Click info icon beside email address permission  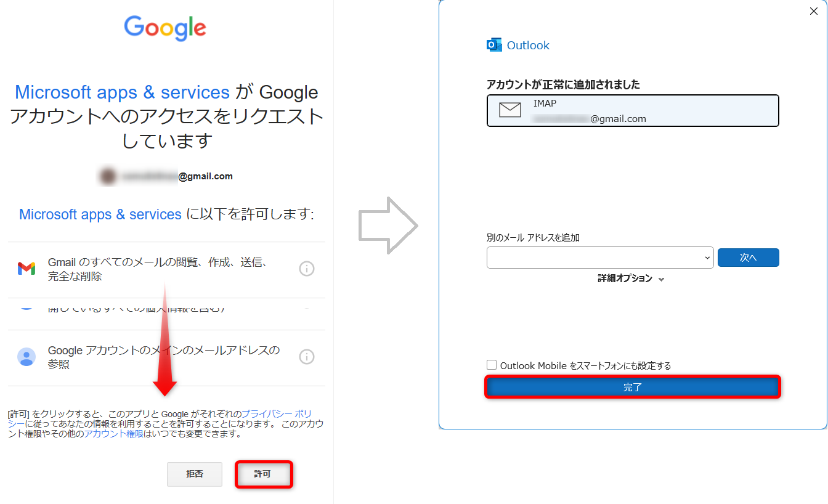(x=306, y=357)
